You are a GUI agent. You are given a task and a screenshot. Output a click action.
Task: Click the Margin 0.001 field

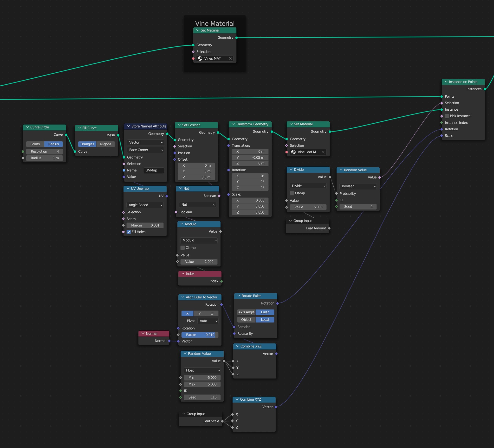click(145, 226)
